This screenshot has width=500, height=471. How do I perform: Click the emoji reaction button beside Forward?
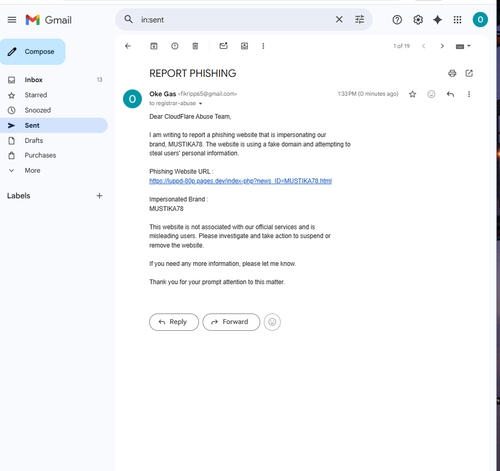(272, 322)
